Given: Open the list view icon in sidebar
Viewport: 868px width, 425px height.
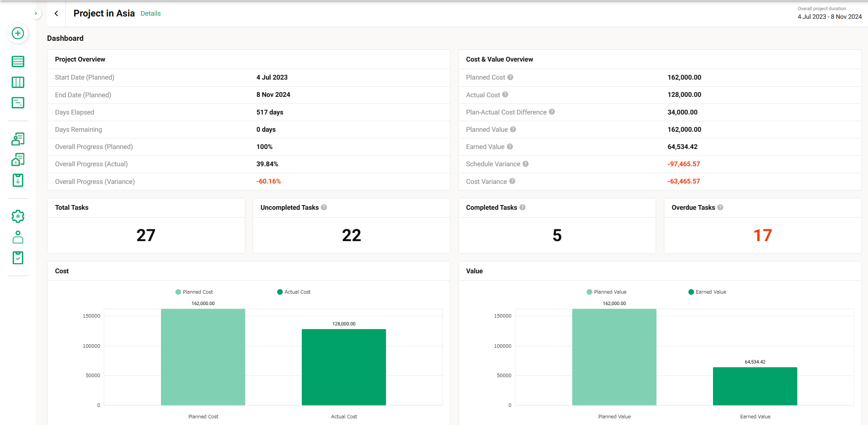Looking at the screenshot, I should [x=18, y=62].
